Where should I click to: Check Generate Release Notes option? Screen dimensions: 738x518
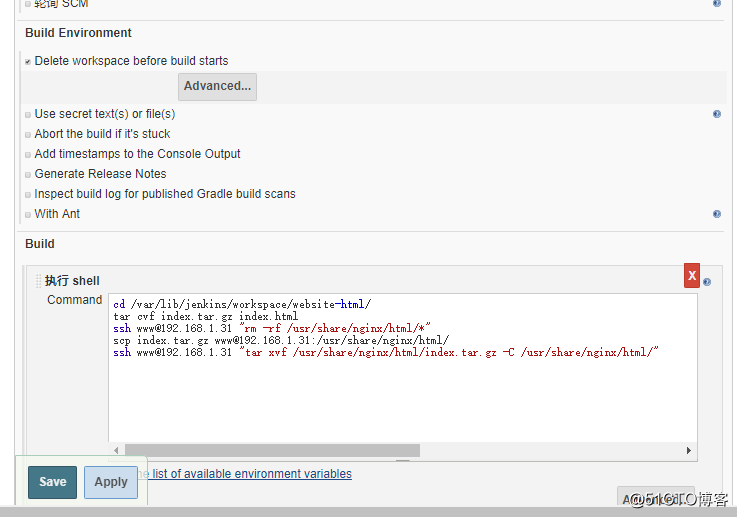[x=28, y=175]
